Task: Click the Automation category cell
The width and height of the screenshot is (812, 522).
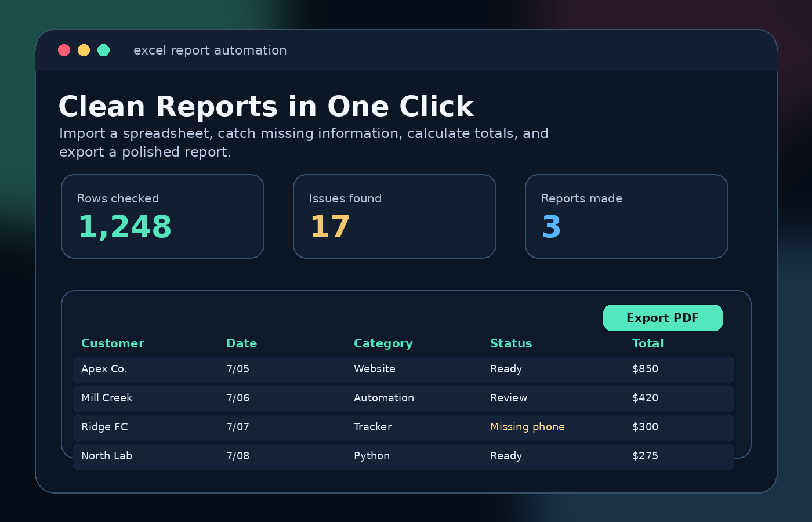Action: click(384, 398)
